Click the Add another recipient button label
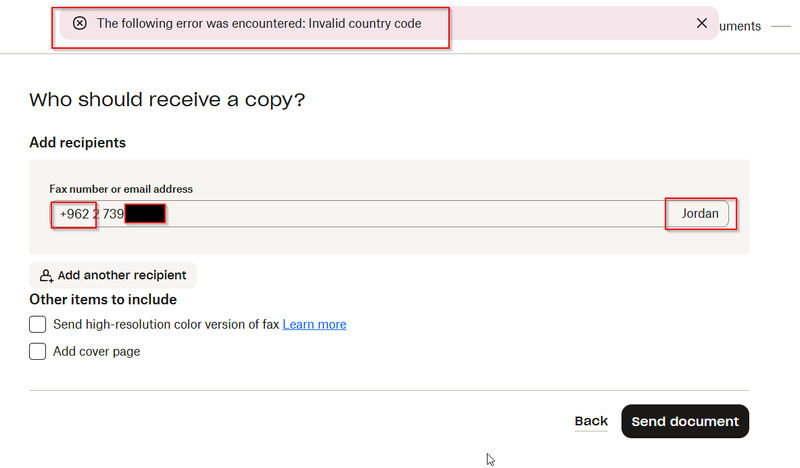This screenshot has height=468, width=800. tap(122, 275)
